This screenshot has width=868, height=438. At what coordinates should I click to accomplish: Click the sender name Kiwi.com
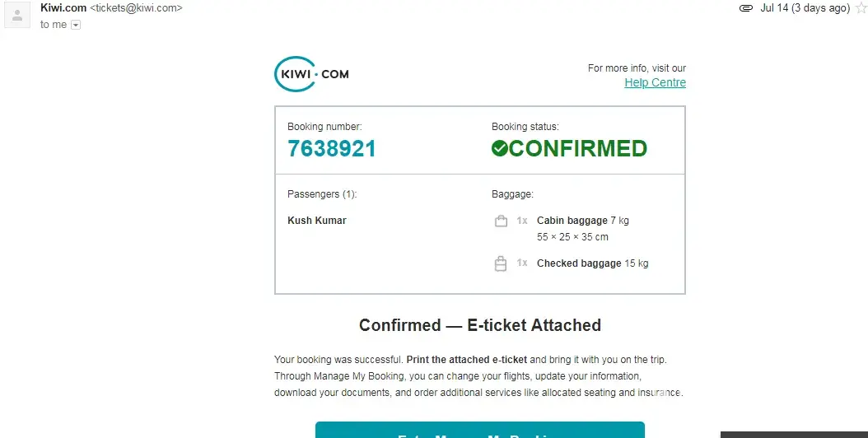tap(63, 7)
